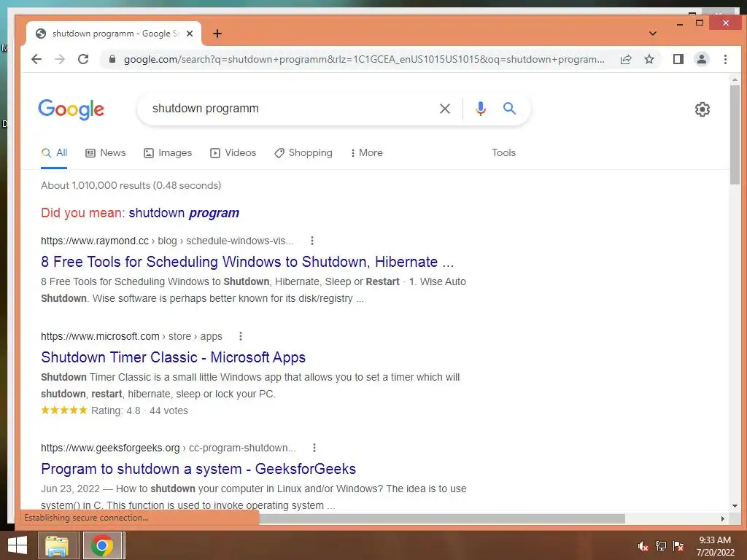The height and width of the screenshot is (560, 747).
Task: Go to the Google homepage logo
Action: (71, 109)
